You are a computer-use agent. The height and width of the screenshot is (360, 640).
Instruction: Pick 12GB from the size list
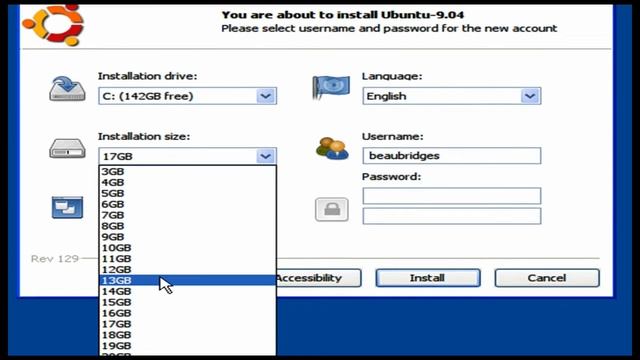click(x=187, y=269)
